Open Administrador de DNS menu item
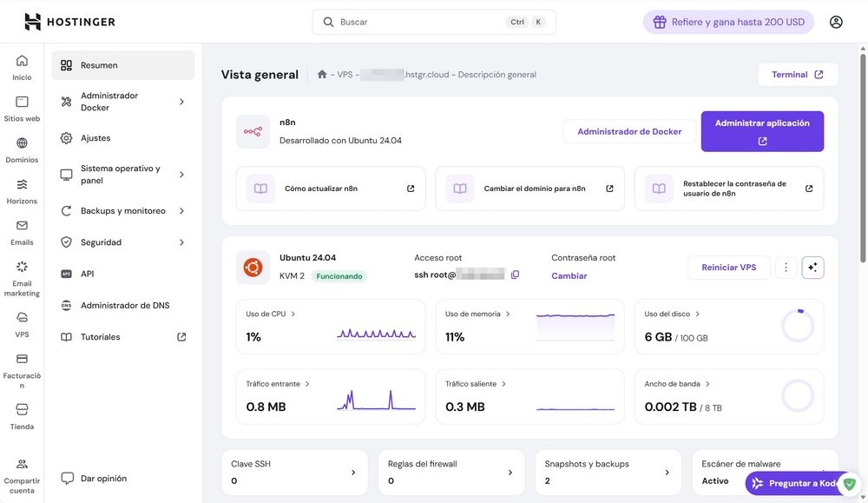Image resolution: width=868 pixels, height=503 pixels. coord(125,306)
